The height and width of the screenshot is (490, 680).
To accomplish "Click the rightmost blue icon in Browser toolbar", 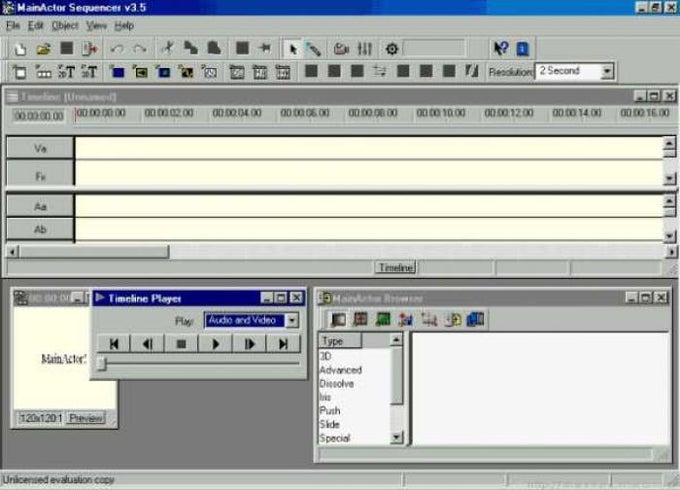I will (475, 320).
